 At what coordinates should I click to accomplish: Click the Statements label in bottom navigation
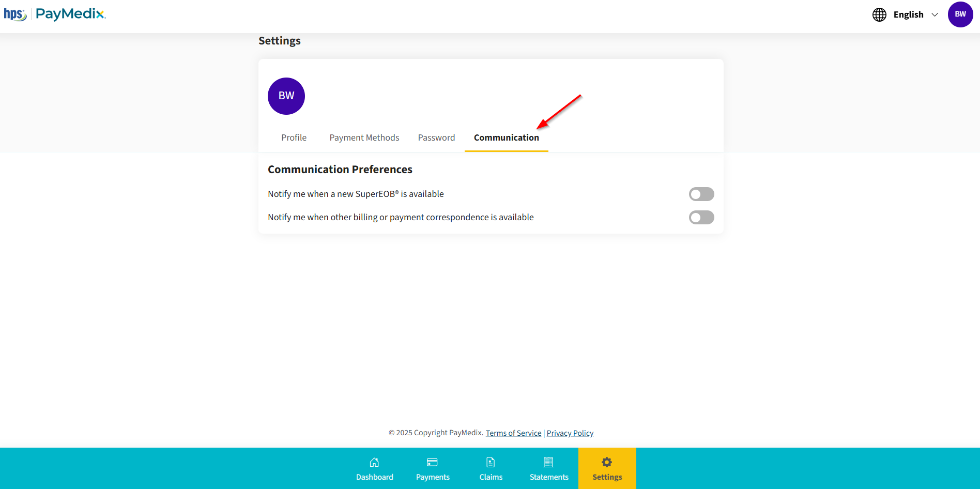point(549,477)
